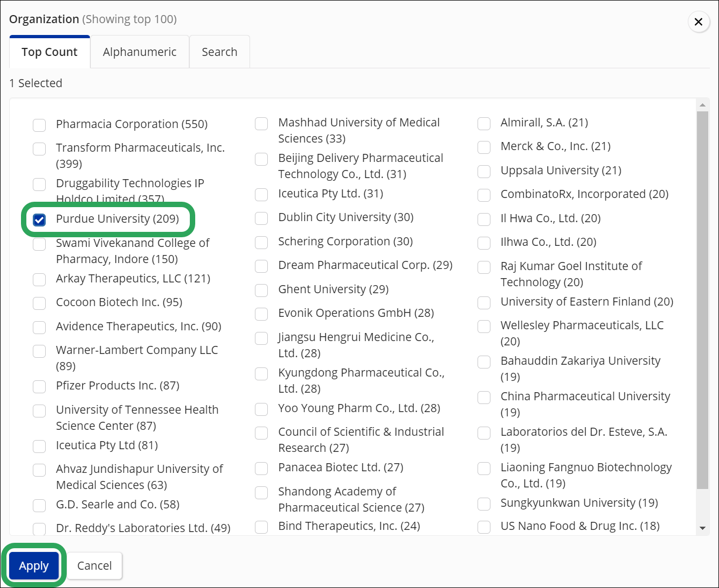
Task: Tick Yoo Young Pharm Co., Ltd. checkbox
Action: click(x=261, y=409)
